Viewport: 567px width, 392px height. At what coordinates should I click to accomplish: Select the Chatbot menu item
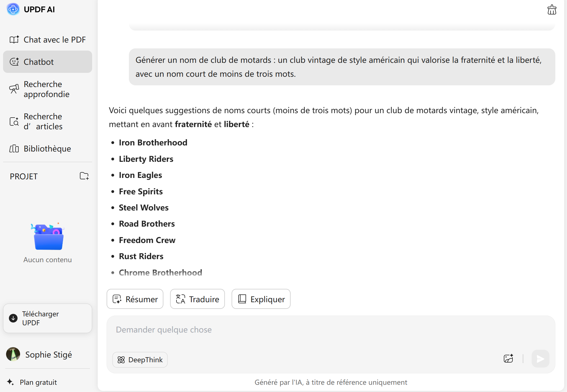[x=48, y=62]
